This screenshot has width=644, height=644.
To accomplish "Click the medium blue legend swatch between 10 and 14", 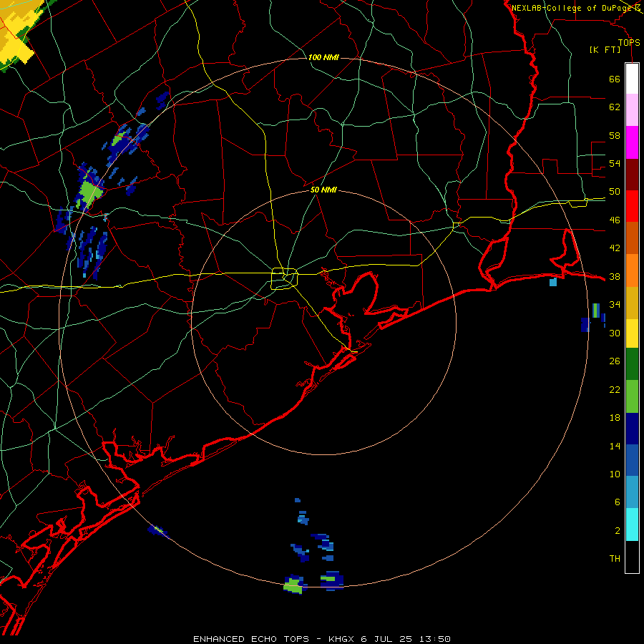I will pos(632,460).
